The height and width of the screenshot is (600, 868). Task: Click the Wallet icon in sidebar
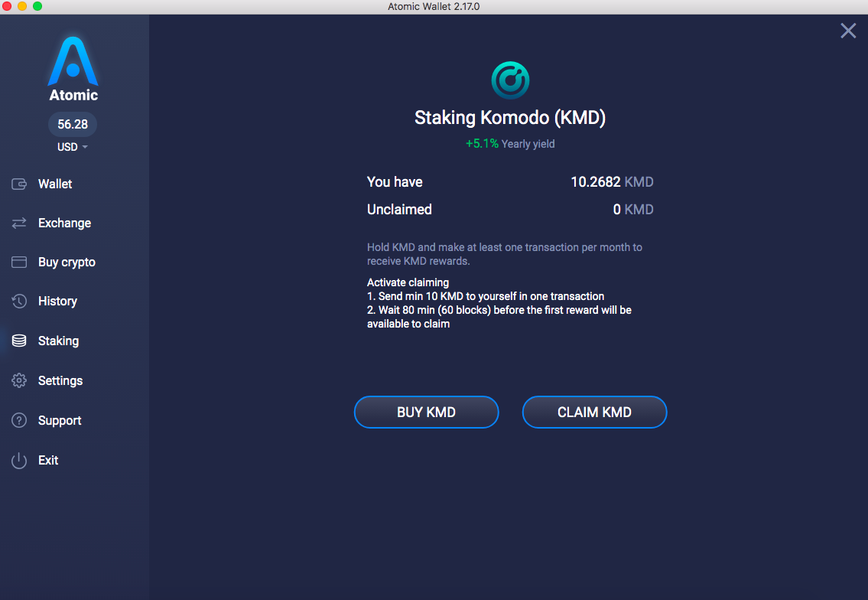point(19,184)
